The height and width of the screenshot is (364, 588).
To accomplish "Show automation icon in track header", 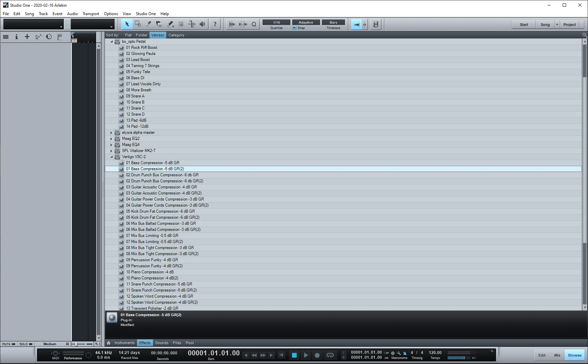I will (38, 37).
